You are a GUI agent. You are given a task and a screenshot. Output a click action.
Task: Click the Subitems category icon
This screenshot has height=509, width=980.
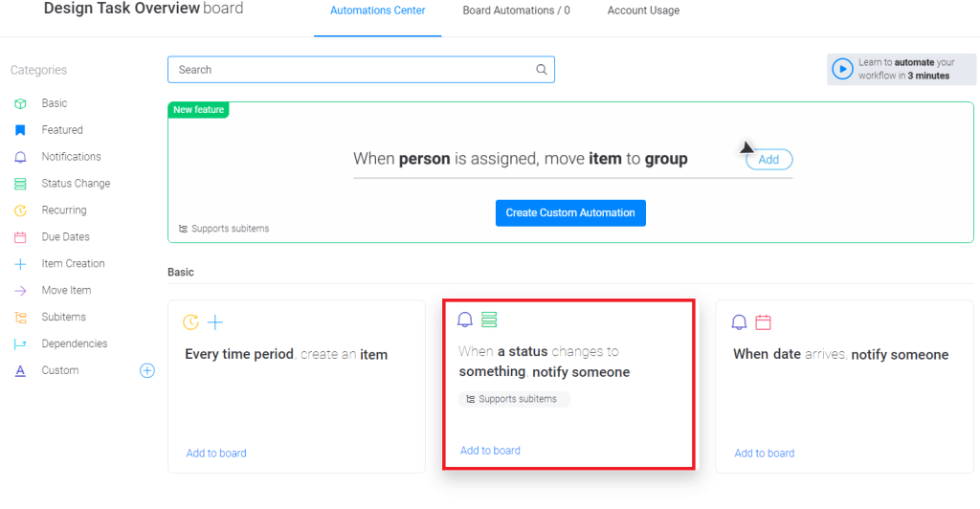pyautogui.click(x=20, y=318)
